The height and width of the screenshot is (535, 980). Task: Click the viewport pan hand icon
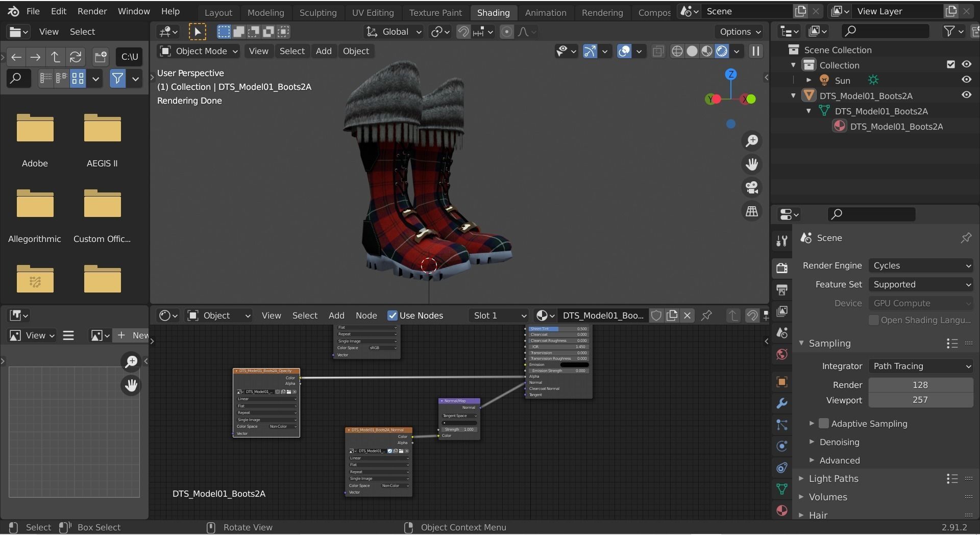click(x=751, y=164)
